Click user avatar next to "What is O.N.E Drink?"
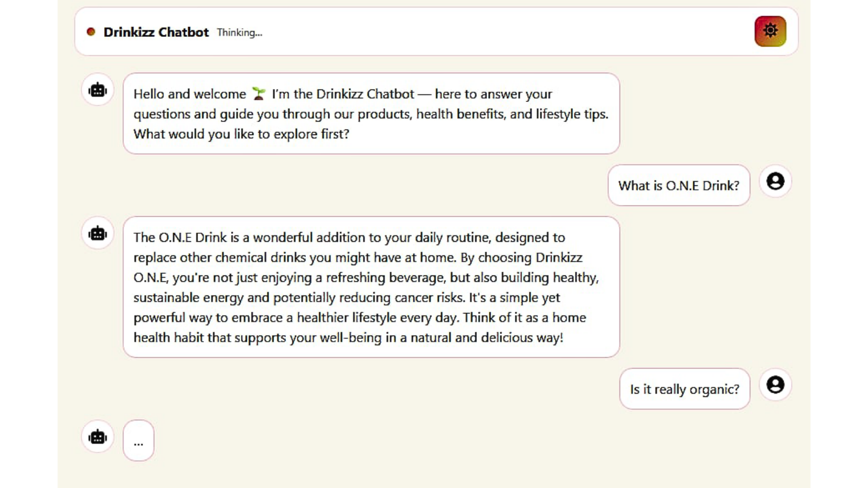The height and width of the screenshot is (488, 868). click(x=775, y=181)
